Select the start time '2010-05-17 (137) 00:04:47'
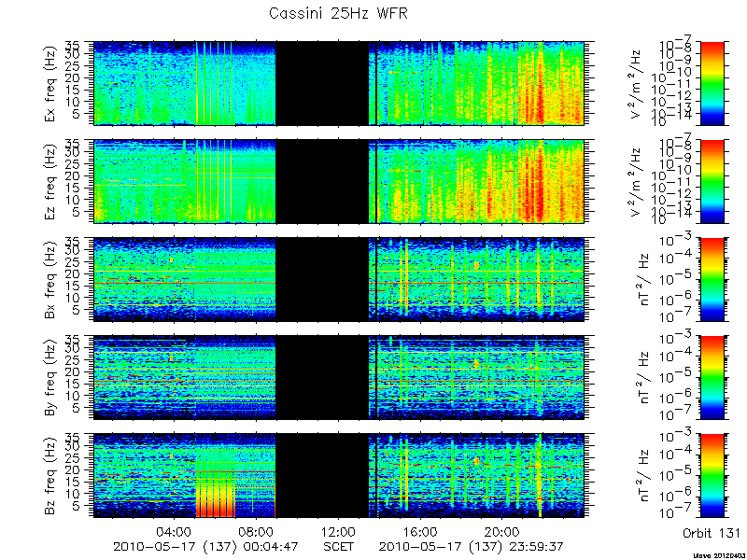This screenshot has height=560, width=747. click(x=205, y=547)
